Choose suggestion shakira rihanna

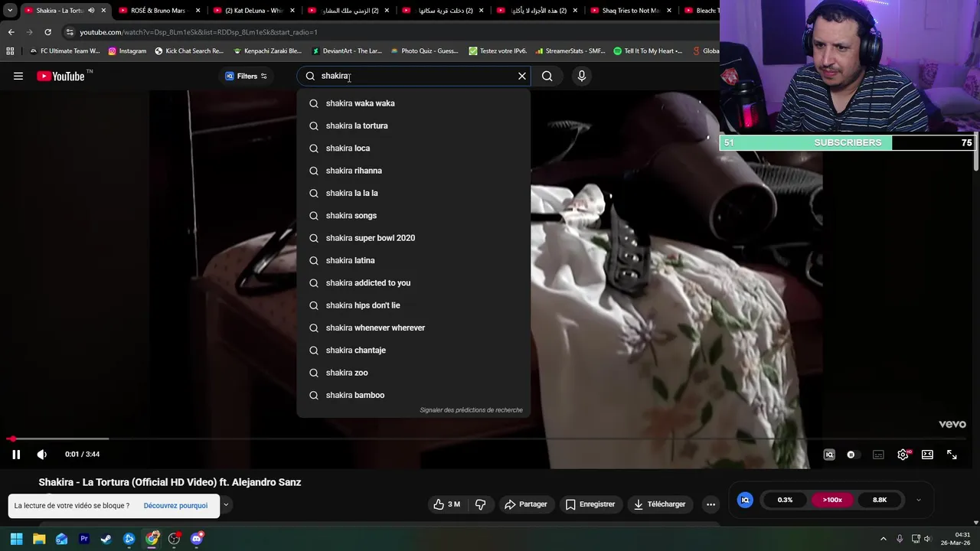click(413, 171)
